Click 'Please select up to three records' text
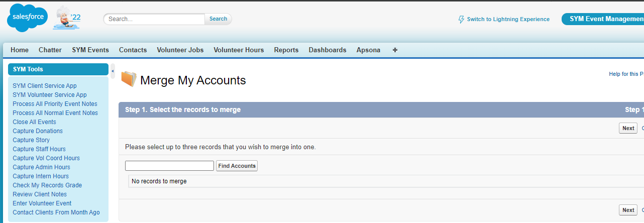 coord(221,147)
